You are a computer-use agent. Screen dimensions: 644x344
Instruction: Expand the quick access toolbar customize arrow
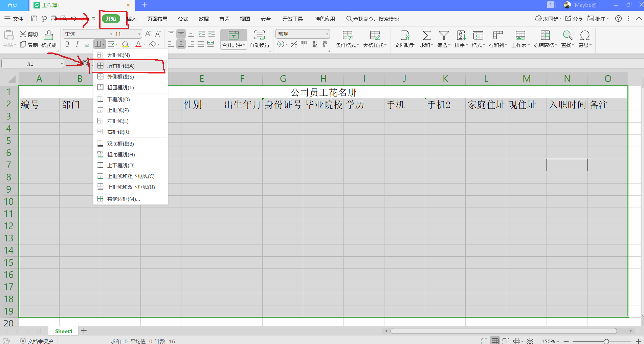coord(94,19)
